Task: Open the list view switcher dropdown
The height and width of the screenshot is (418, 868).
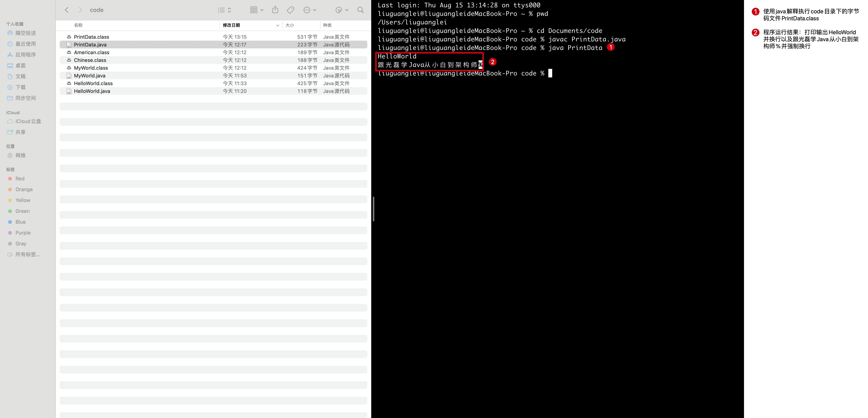Action: (224, 10)
